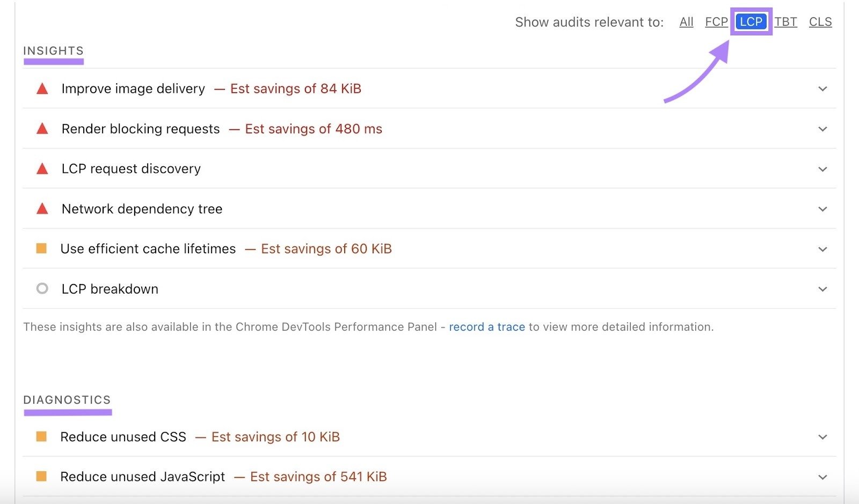Select the FCP audit filter
This screenshot has height=504, width=859.
(716, 22)
